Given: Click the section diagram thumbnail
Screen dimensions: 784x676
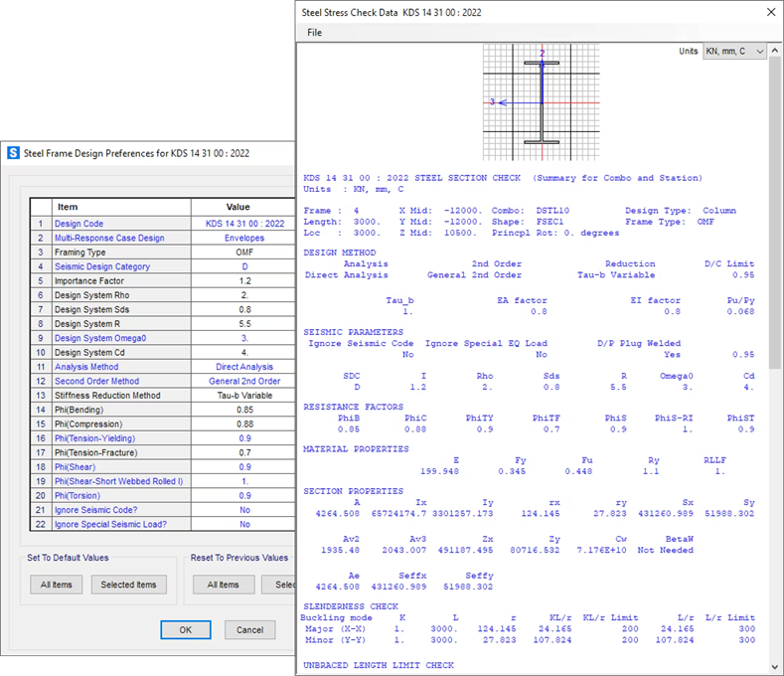Looking at the screenshot, I should click(542, 100).
